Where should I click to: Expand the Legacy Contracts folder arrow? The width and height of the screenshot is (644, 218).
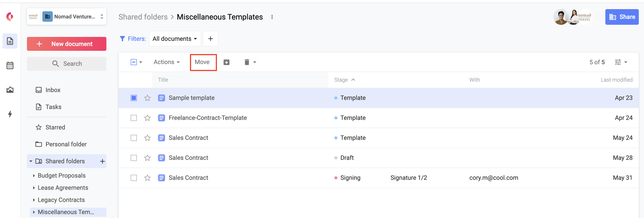pos(34,200)
